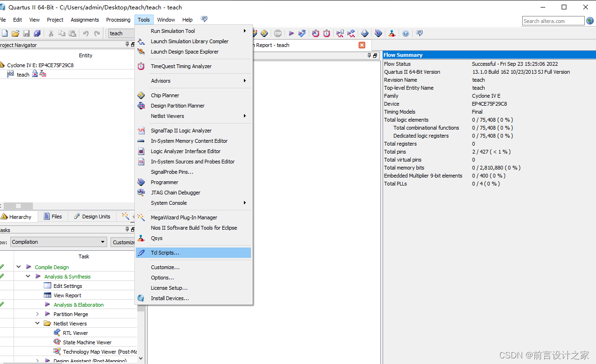Expand the Partition Merge task
Screen dimensions: 596x364
(x=38, y=314)
